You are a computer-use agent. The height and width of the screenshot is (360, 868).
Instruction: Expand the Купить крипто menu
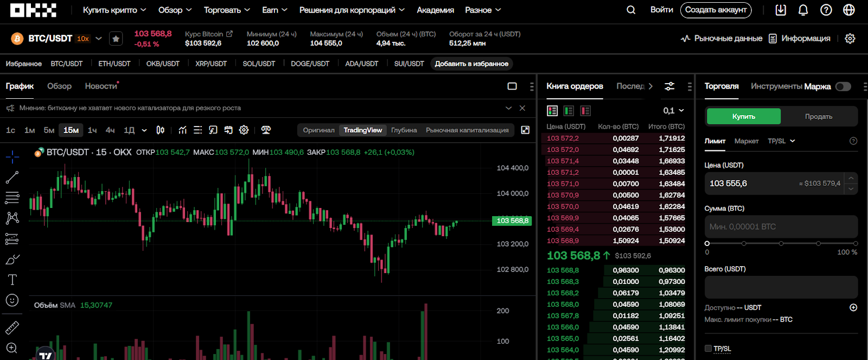[x=114, y=10]
